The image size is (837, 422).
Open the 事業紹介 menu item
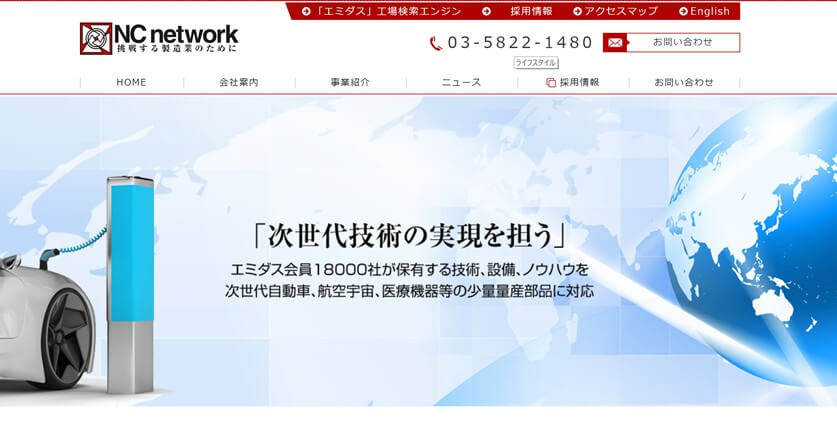point(350,82)
